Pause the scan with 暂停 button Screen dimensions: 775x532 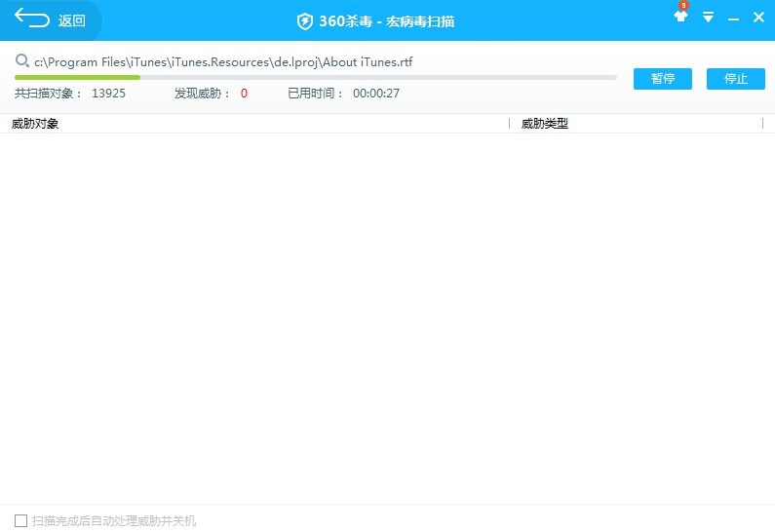click(663, 79)
